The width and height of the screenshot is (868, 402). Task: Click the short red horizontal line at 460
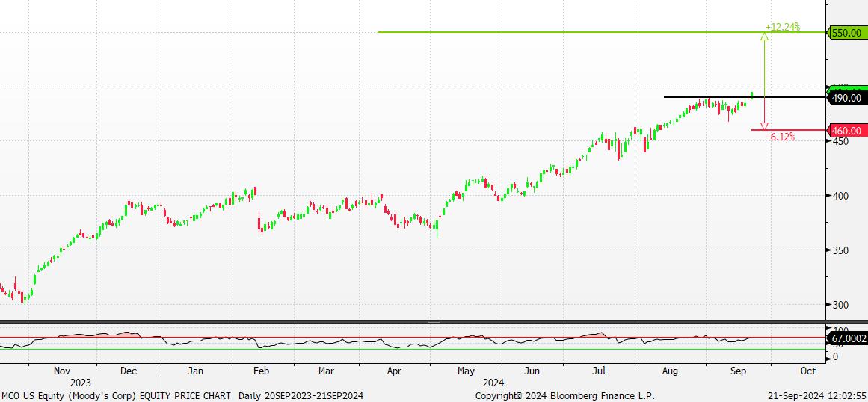click(x=788, y=130)
